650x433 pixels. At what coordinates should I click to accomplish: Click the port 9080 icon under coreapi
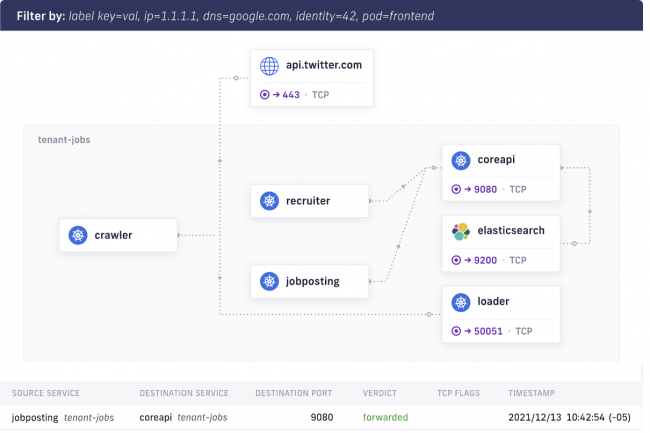(x=457, y=188)
